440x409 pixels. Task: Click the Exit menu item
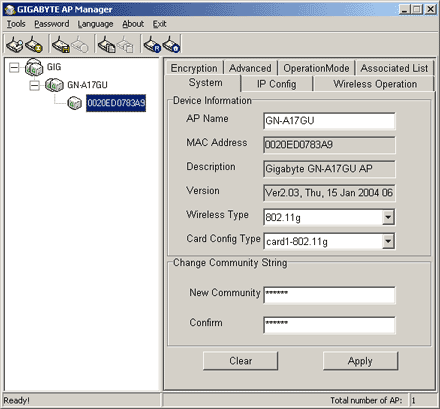[x=159, y=24]
